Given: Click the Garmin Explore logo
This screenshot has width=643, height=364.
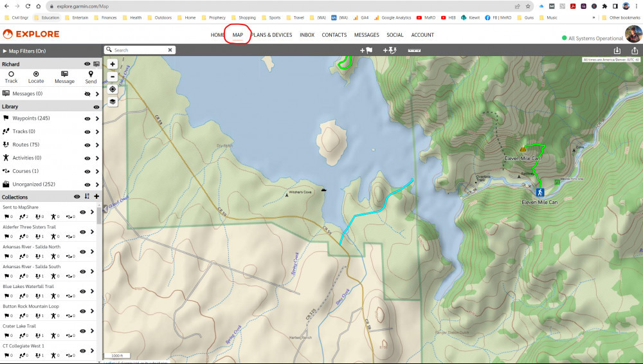Looking at the screenshot, I should (x=31, y=34).
